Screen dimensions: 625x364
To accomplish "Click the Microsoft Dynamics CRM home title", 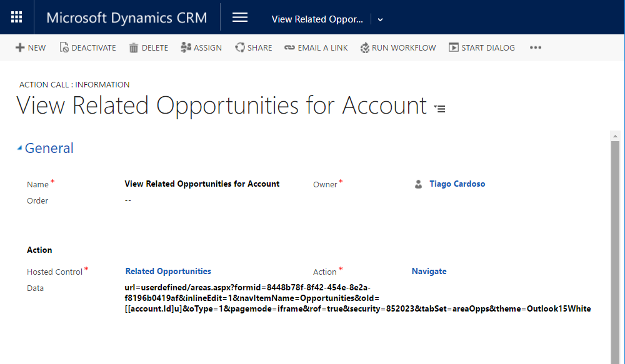I will (126, 17).
